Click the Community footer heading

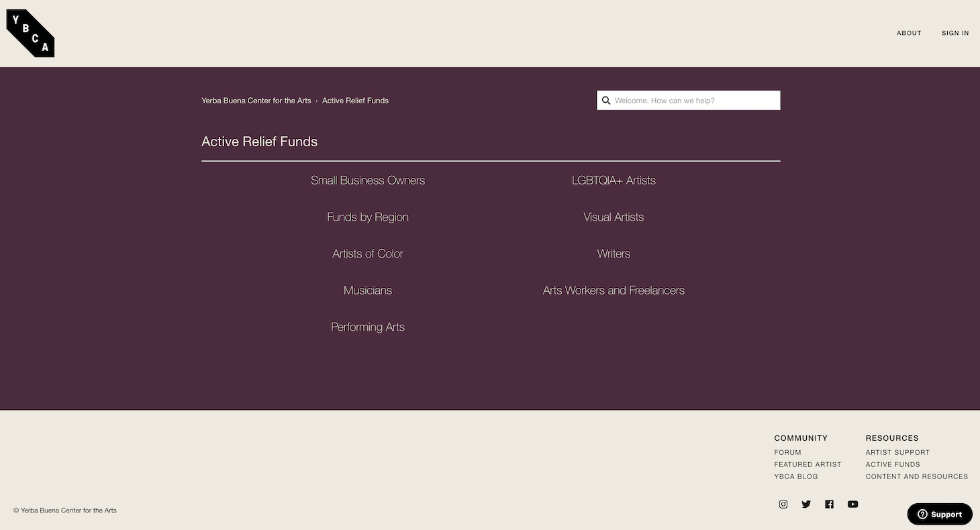[x=801, y=438]
